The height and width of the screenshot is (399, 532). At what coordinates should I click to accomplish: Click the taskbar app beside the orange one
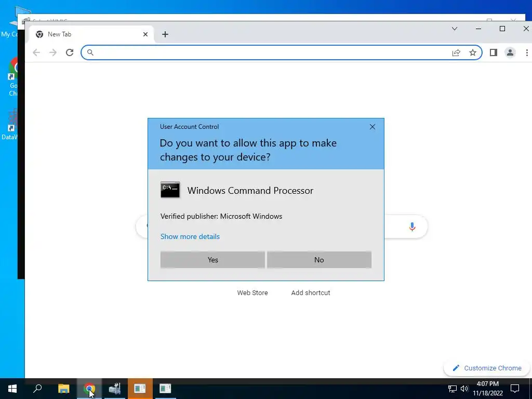tap(166, 389)
